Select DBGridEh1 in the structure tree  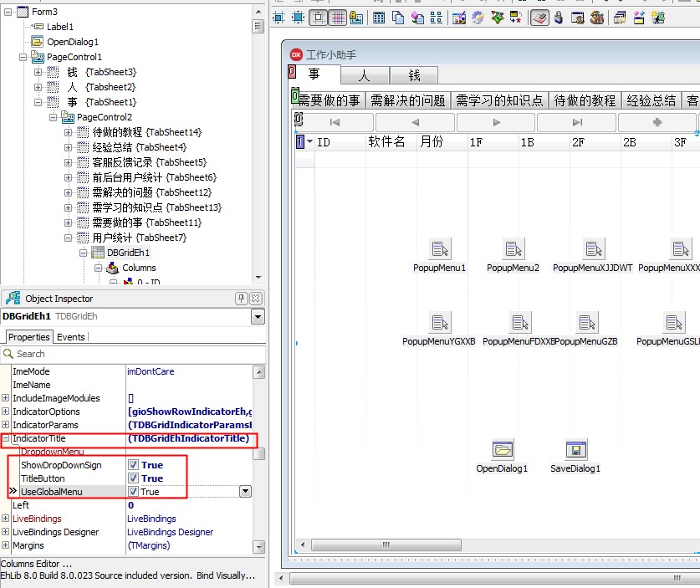click(x=128, y=253)
